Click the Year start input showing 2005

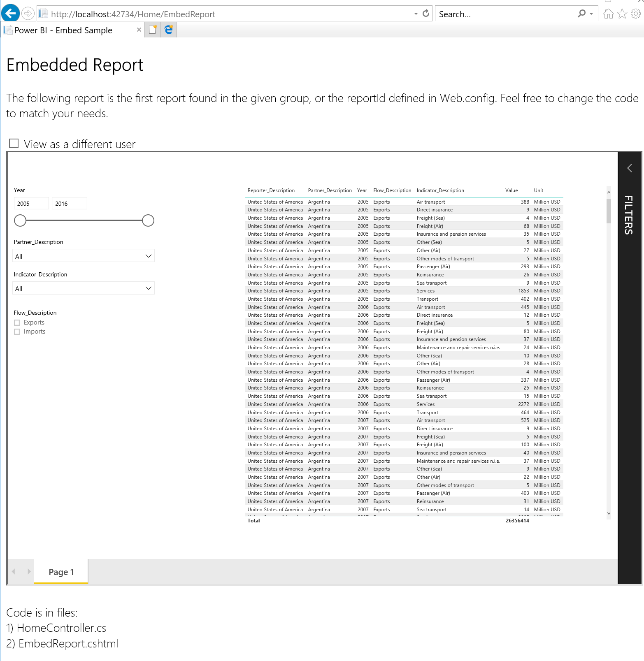[31, 204]
